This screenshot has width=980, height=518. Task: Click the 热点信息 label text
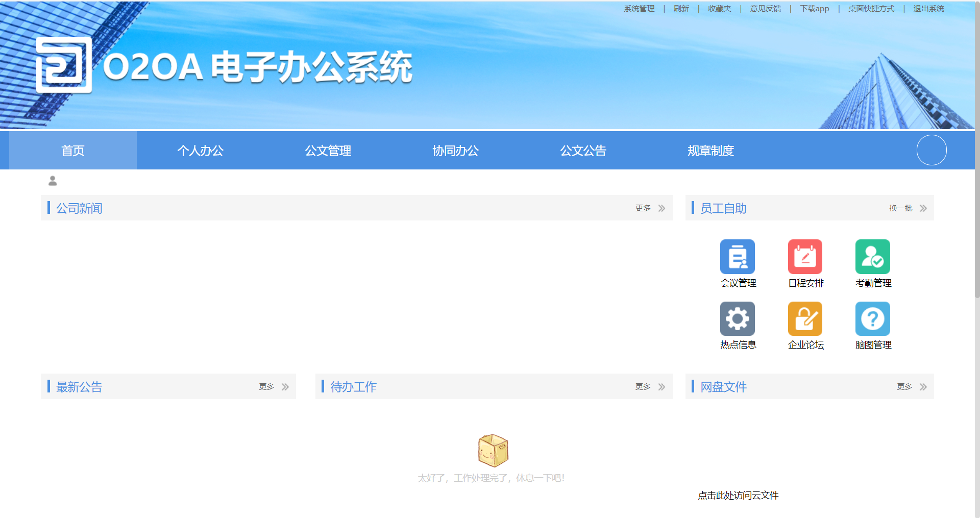click(738, 345)
